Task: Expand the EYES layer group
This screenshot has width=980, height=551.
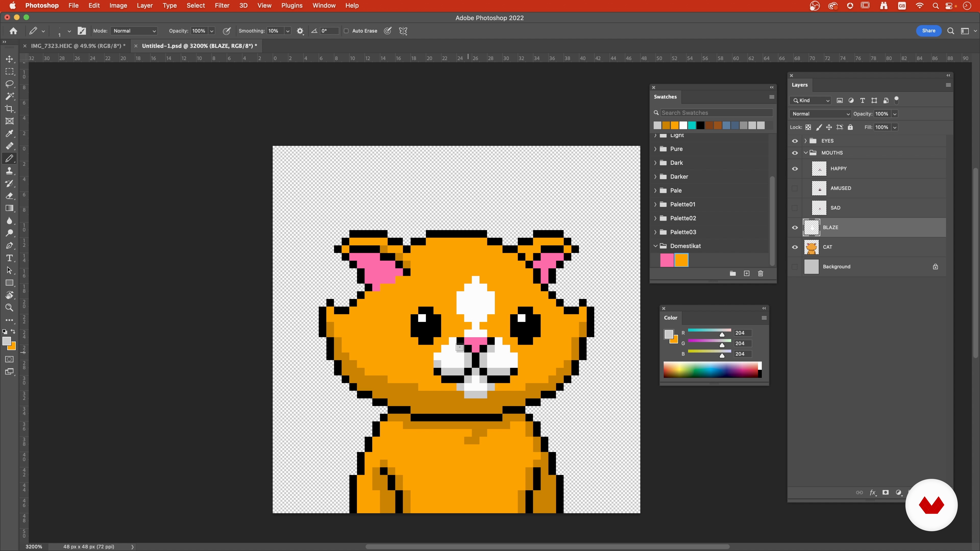Action: 805,141
